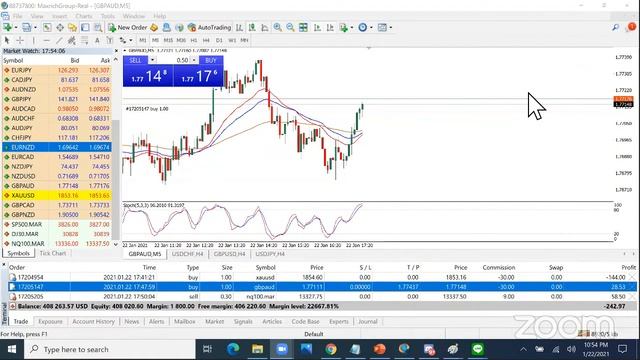Open the red notifications badge
The height and width of the screenshot is (360, 640).
pyautogui.click(x=631, y=27)
